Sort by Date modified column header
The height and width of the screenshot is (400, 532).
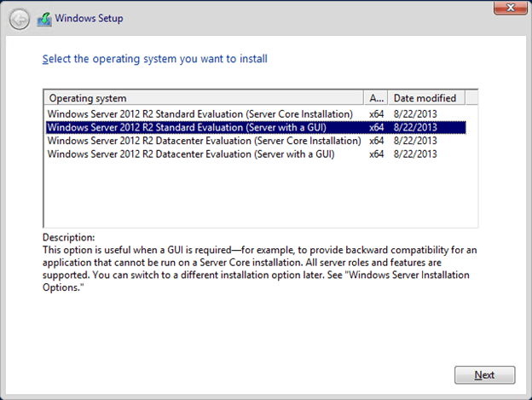click(x=426, y=98)
